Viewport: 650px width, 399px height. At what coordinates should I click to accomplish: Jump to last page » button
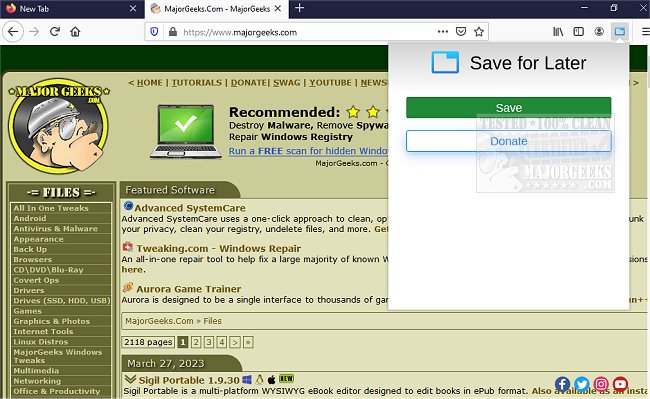click(x=248, y=342)
